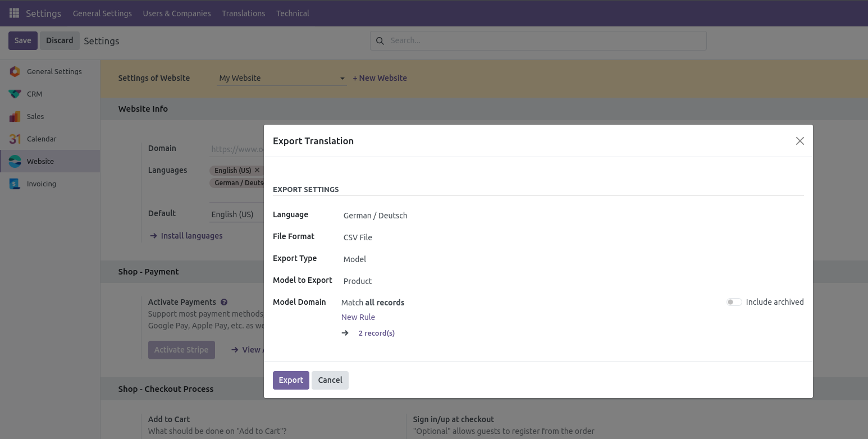Click the New Rule link
The width and height of the screenshot is (868, 439).
[x=358, y=317]
